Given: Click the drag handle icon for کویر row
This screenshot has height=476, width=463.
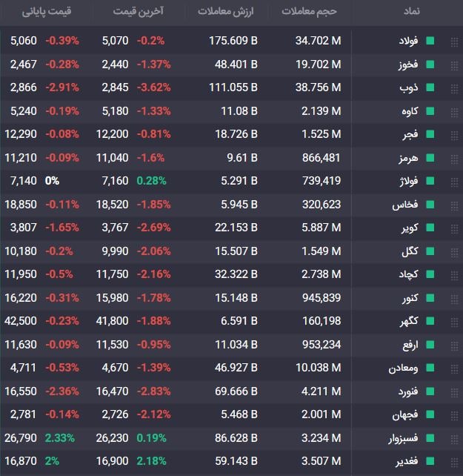Looking at the screenshot, I should [454, 228].
